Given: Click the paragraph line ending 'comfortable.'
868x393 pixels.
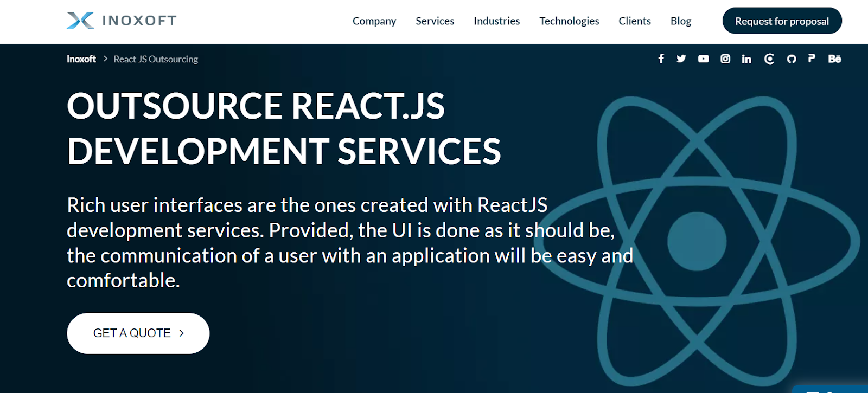Looking at the screenshot, I should pyautogui.click(x=123, y=281).
